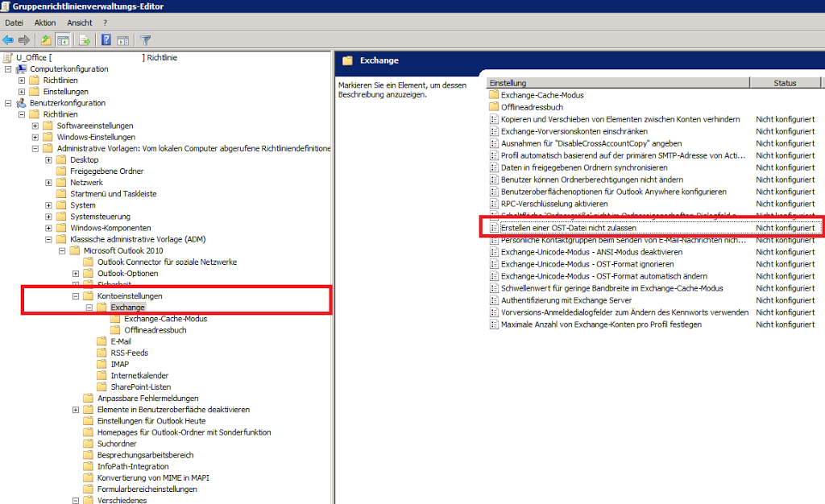The image size is (825, 504).
Task: Open the Datei menu
Action: (14, 23)
